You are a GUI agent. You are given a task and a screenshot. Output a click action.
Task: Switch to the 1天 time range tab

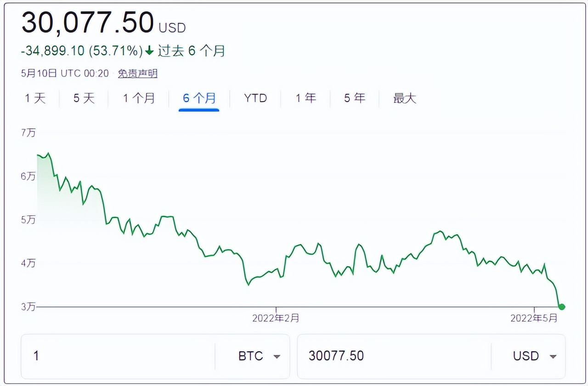point(36,98)
